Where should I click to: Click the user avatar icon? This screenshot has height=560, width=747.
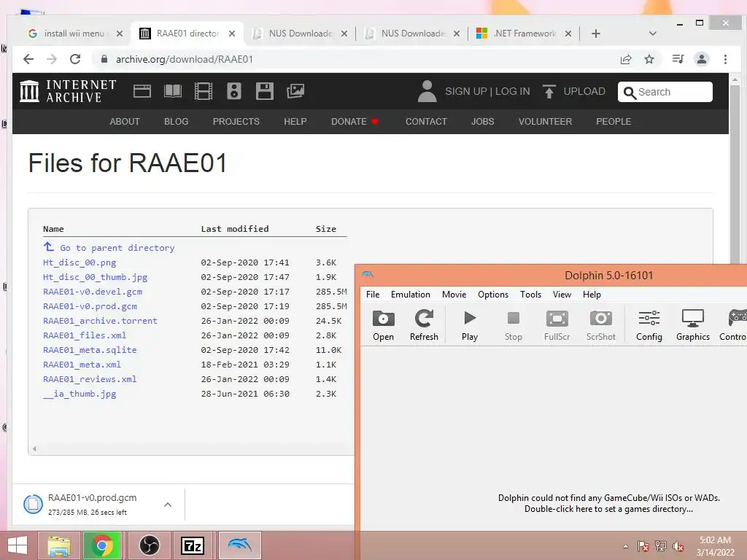tap(427, 91)
